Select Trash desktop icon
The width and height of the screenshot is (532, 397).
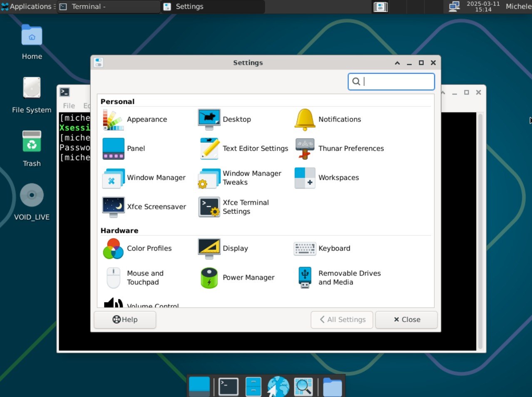click(x=32, y=149)
